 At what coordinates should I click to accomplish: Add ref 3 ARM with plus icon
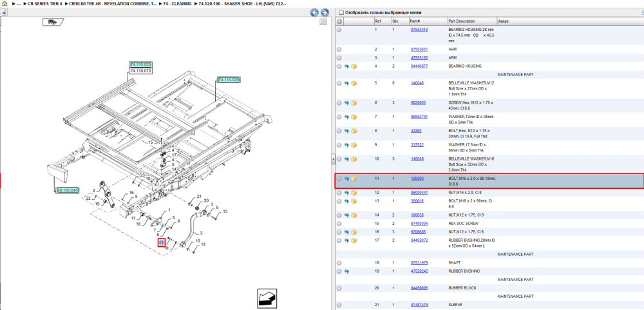click(339, 57)
